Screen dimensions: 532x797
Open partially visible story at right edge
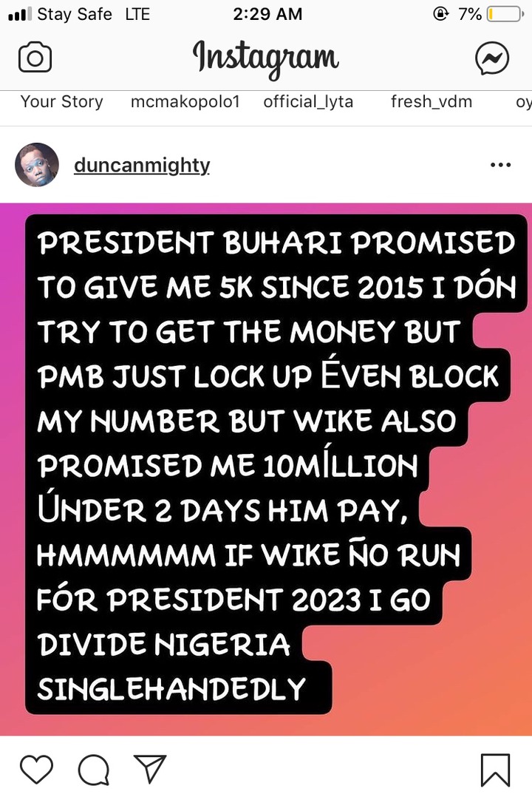(523, 102)
